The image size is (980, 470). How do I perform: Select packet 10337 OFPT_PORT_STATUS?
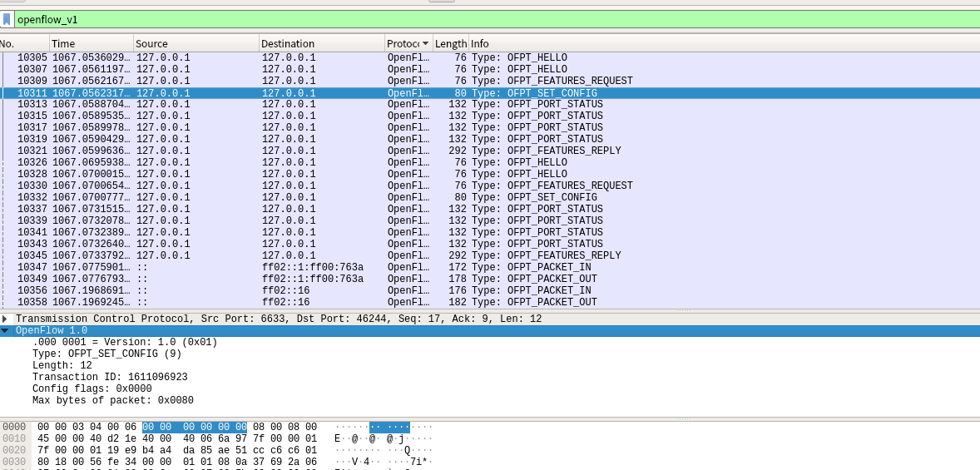point(490,209)
